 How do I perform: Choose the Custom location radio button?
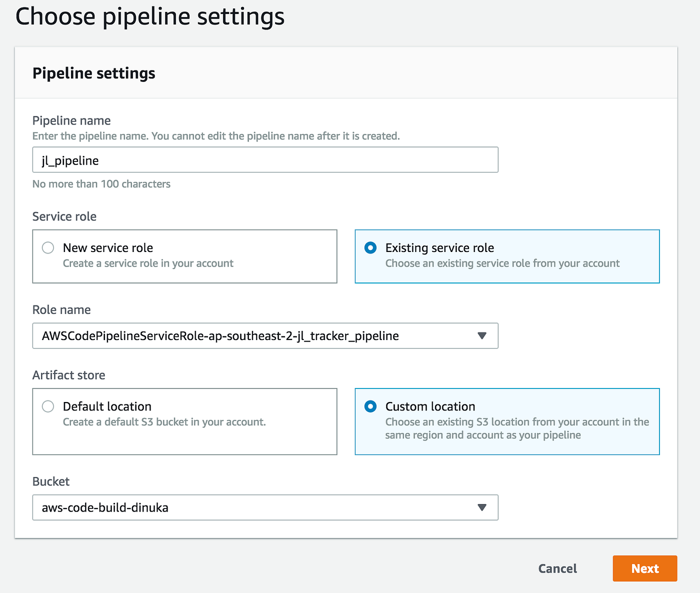[x=370, y=406]
